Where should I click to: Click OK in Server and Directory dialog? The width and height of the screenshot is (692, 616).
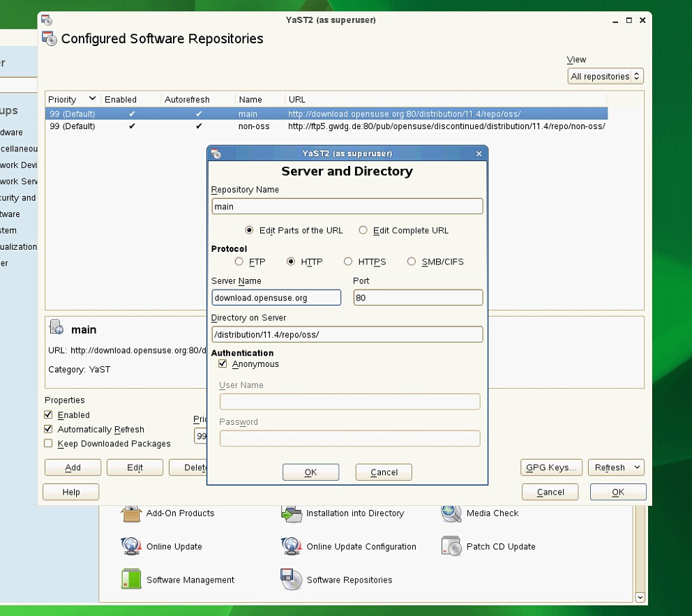point(310,472)
